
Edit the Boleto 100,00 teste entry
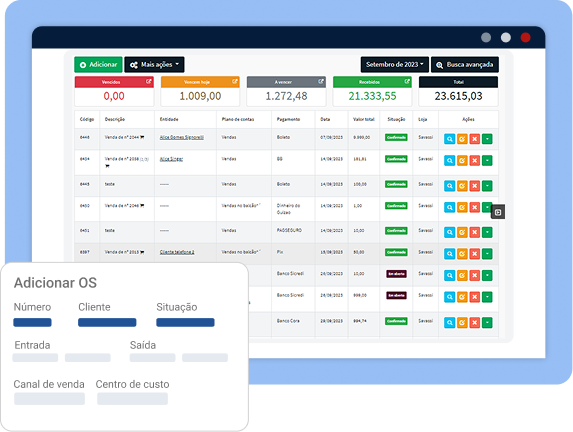pos(462,186)
